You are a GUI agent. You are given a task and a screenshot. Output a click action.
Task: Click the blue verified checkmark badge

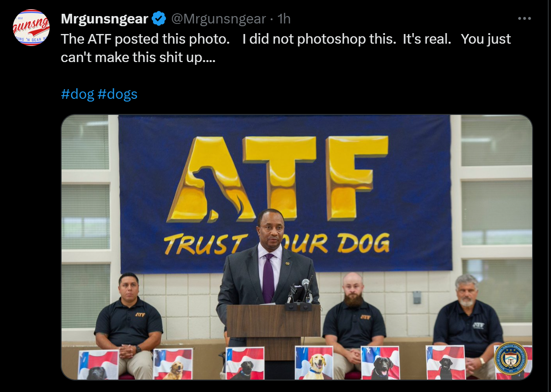(159, 19)
